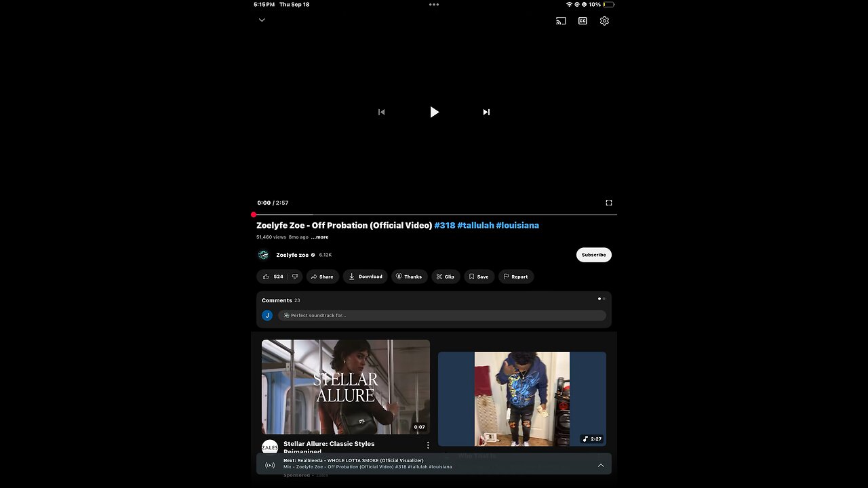This screenshot has height=488, width=868.
Task: Open the mix autoplay radio icon
Action: pos(270,465)
